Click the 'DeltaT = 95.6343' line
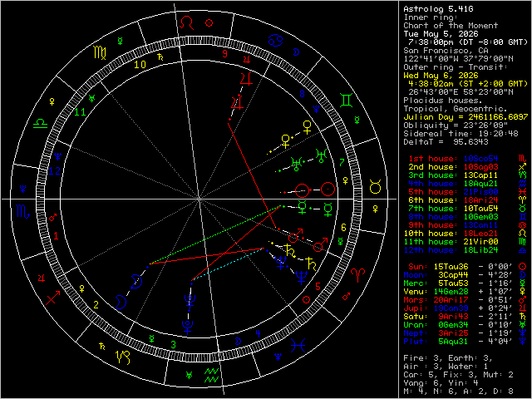The image size is (532, 399). click(446, 142)
